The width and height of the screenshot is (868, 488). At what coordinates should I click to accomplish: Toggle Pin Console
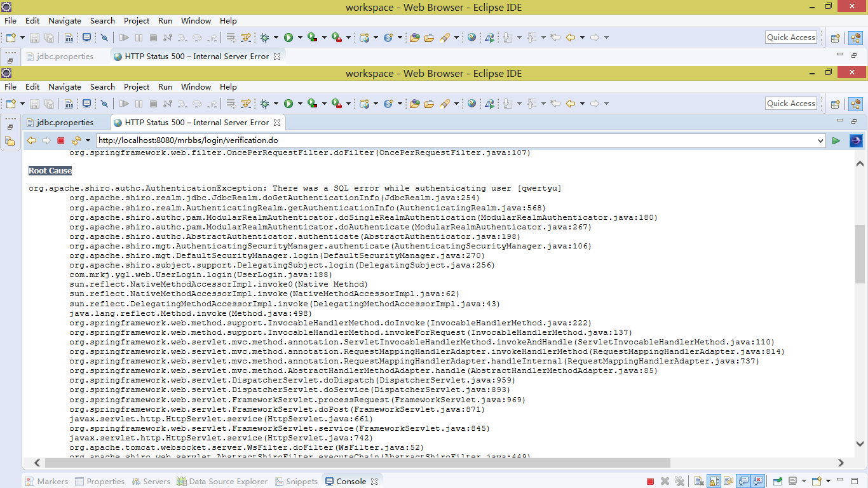[x=777, y=481]
